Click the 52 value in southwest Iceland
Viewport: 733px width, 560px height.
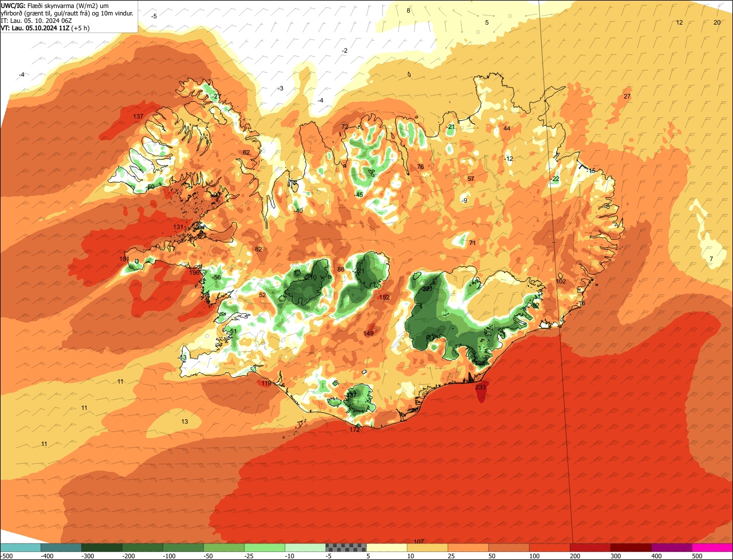coord(262,295)
